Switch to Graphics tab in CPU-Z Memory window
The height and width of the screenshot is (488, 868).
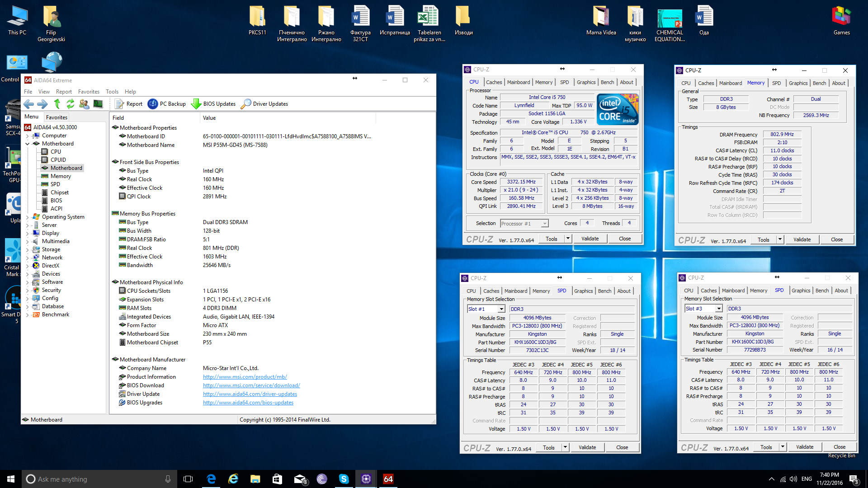click(x=798, y=83)
